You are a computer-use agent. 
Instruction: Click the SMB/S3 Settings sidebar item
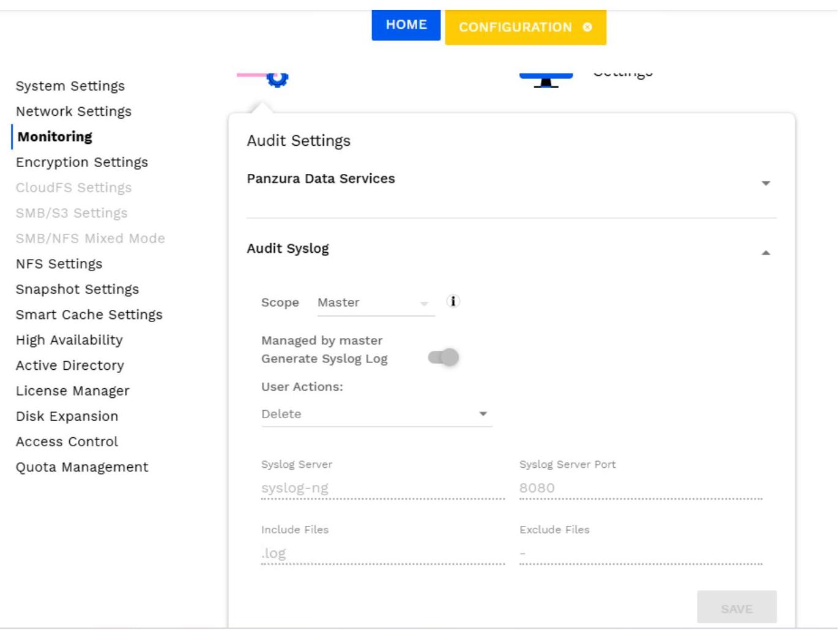click(x=72, y=213)
